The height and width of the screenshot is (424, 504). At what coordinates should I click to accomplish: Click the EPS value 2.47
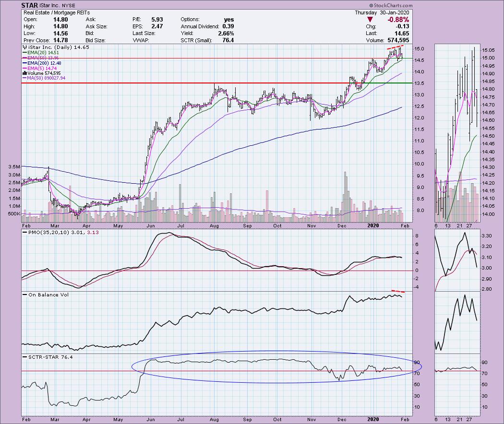pyautogui.click(x=157, y=26)
